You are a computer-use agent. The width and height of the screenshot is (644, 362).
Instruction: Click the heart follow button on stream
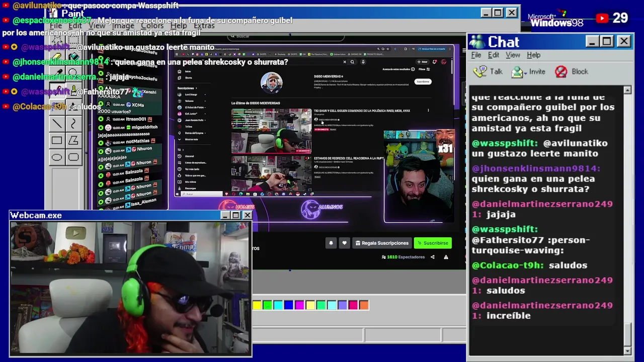point(344,243)
